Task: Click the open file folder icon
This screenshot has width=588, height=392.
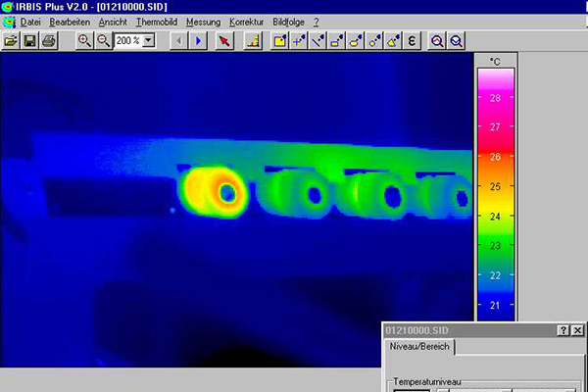Action: 11,41
